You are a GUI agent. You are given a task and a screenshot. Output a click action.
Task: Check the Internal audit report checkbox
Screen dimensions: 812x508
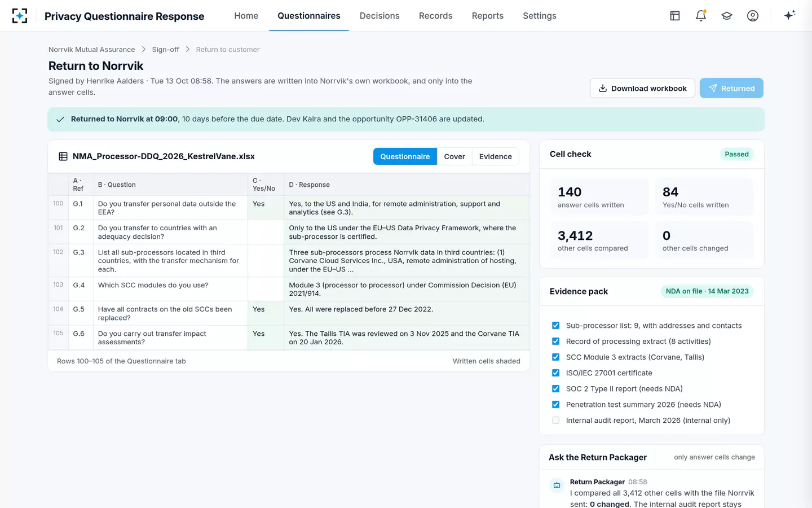[x=555, y=421]
